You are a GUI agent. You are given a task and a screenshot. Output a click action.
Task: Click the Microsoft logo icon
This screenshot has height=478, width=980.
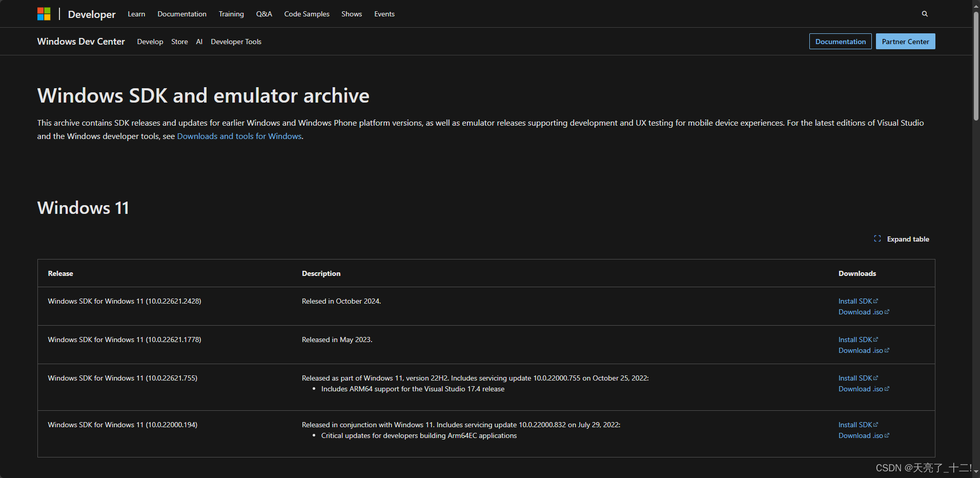(44, 14)
